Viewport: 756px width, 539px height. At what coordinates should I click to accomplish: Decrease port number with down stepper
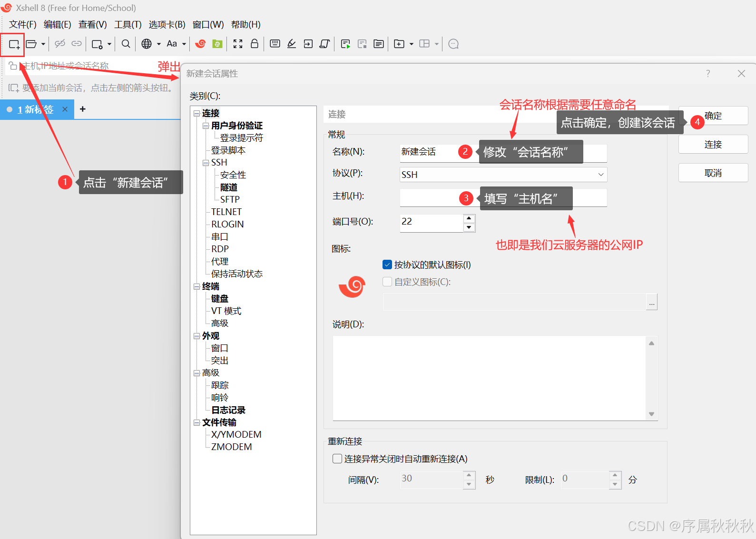pos(469,227)
